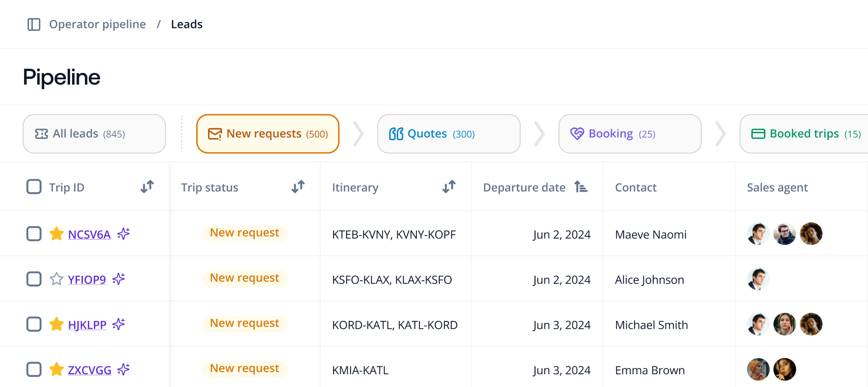This screenshot has height=387, width=868.
Task: Switch to Booked trips tab
Action: pyautogui.click(x=804, y=134)
